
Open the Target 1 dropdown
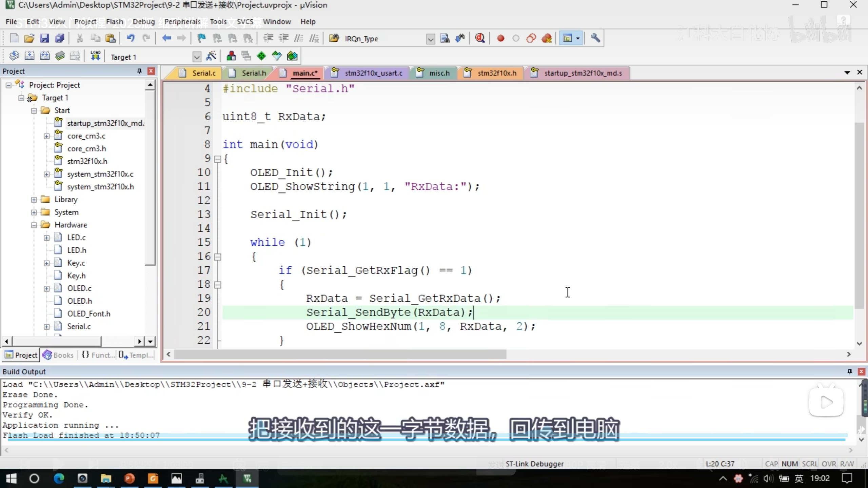(x=197, y=57)
